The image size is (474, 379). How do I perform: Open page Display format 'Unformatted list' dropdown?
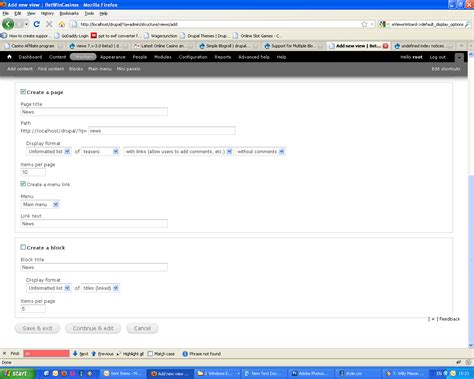(x=48, y=152)
